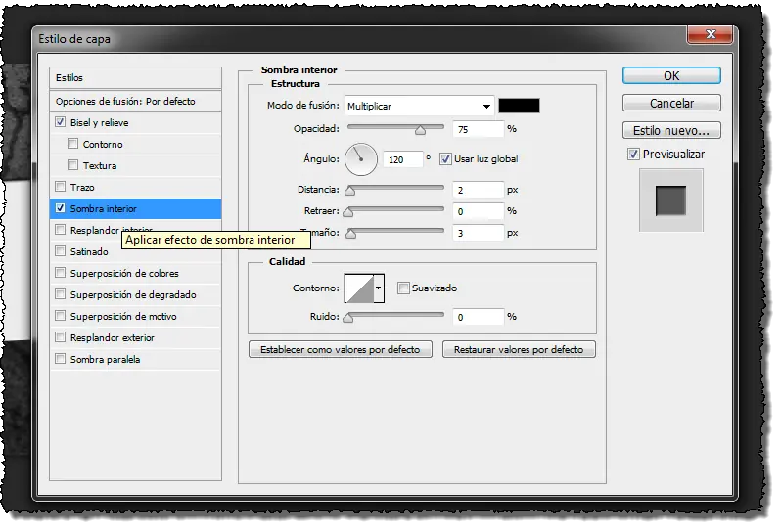Expand the Contorno curve picker arrow
Image resolution: width=781 pixels, height=532 pixels.
(x=379, y=288)
